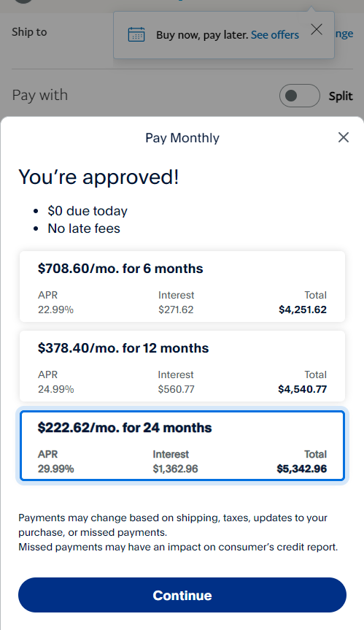Click the $560.77 interest on the 12-month plan
Screen dimensions: 364x630
tap(176, 389)
